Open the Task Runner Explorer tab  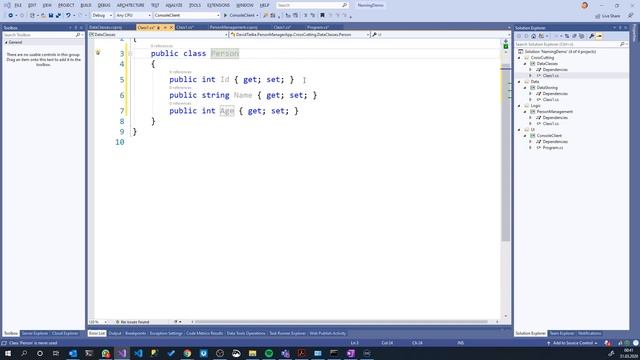coord(287,333)
